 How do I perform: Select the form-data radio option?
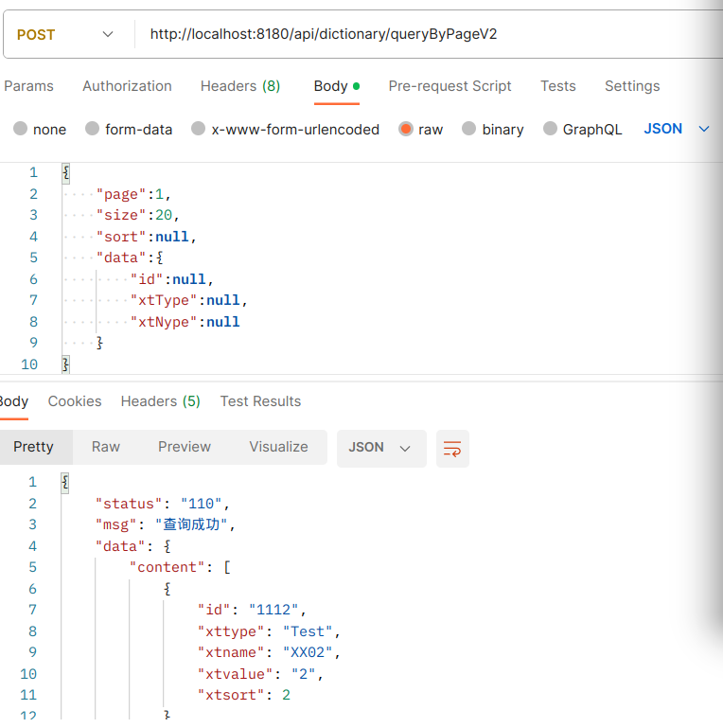93,130
